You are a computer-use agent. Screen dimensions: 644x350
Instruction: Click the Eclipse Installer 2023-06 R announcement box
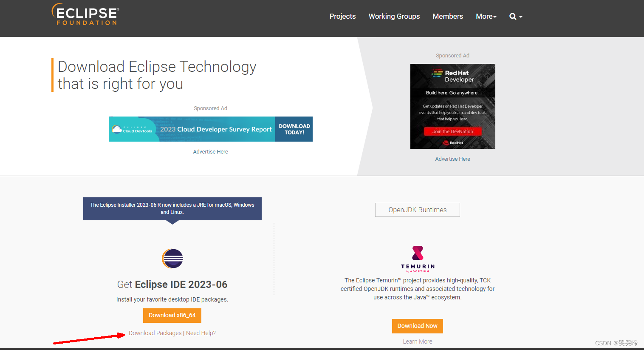[172, 208]
